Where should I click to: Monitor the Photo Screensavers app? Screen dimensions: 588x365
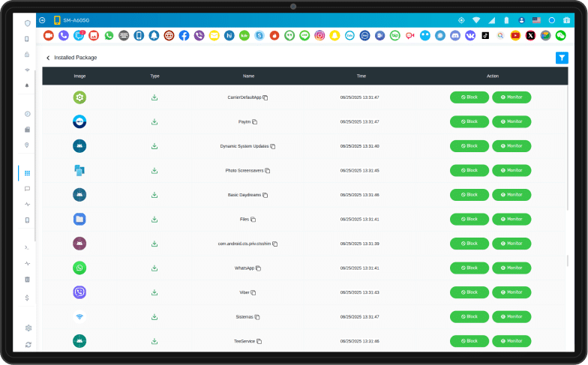pos(511,171)
